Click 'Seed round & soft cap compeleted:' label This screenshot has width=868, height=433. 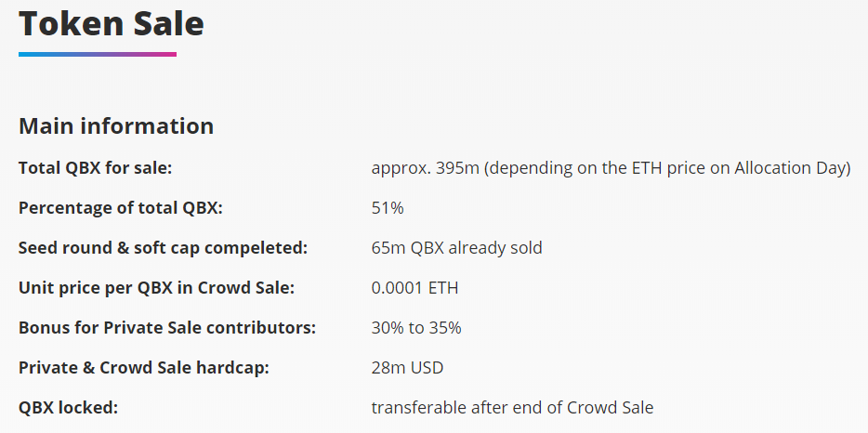point(163,248)
